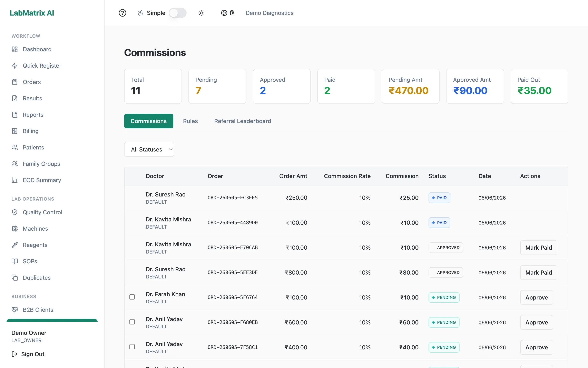
Task: Switch theme using the sun icon
Action: pos(201,13)
